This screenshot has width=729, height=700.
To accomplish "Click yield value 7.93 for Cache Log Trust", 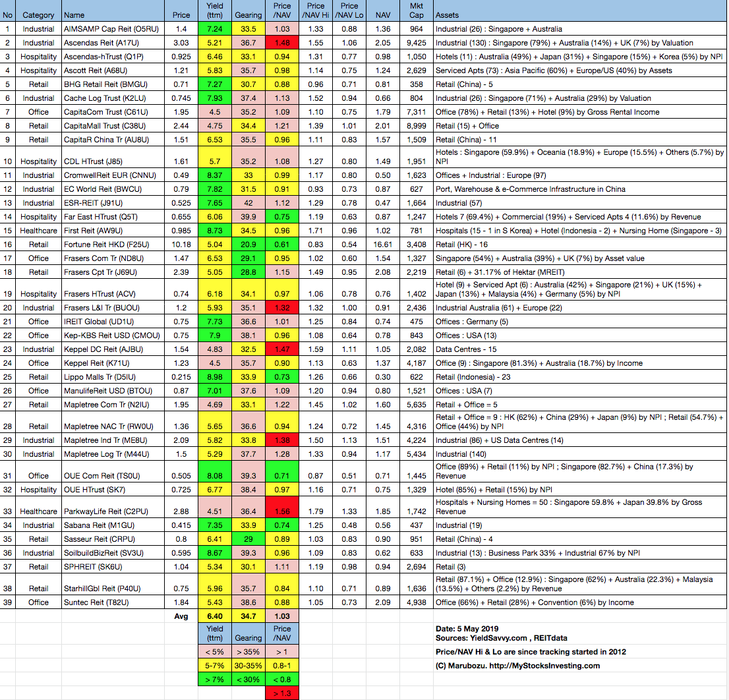I will 215,98.
